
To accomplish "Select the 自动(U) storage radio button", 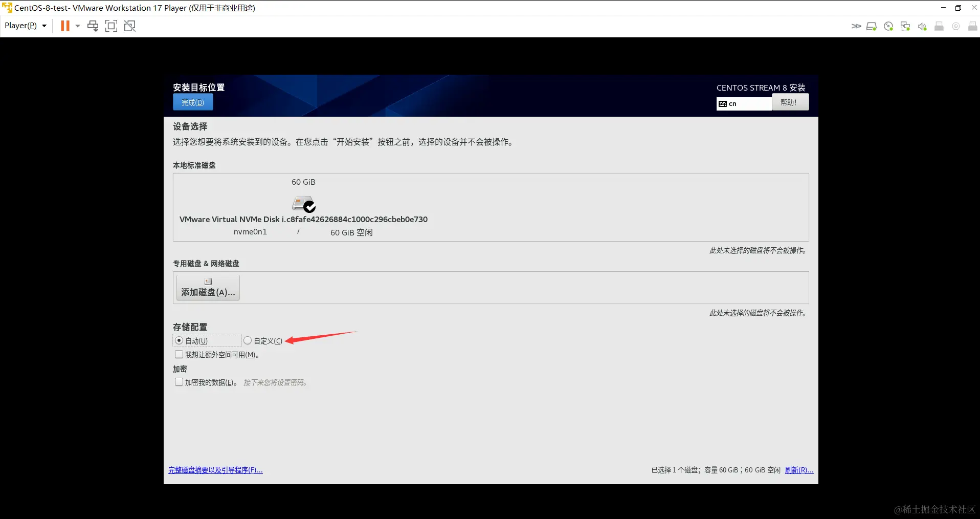I will pos(179,340).
